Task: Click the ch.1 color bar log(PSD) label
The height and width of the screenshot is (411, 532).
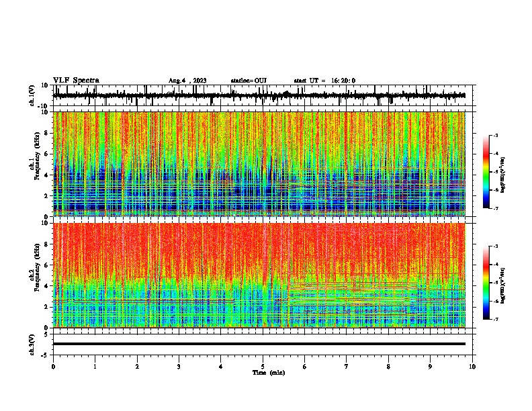Action: [x=503, y=175]
